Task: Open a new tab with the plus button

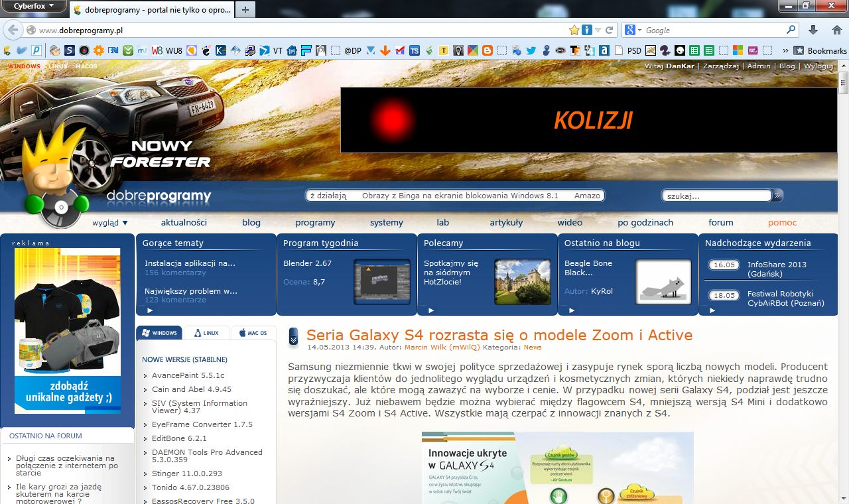Action: 245,10
